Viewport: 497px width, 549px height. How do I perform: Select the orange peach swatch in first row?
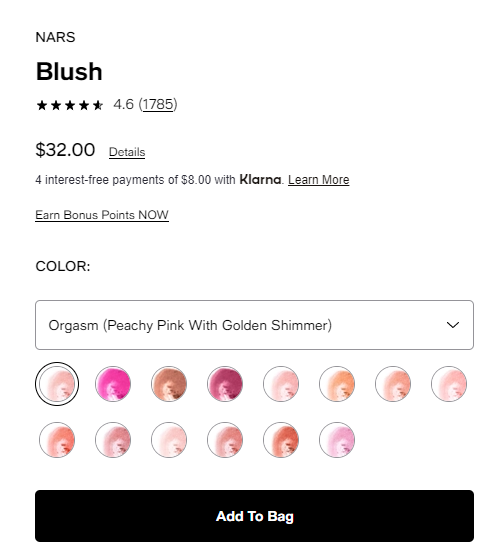(x=337, y=384)
